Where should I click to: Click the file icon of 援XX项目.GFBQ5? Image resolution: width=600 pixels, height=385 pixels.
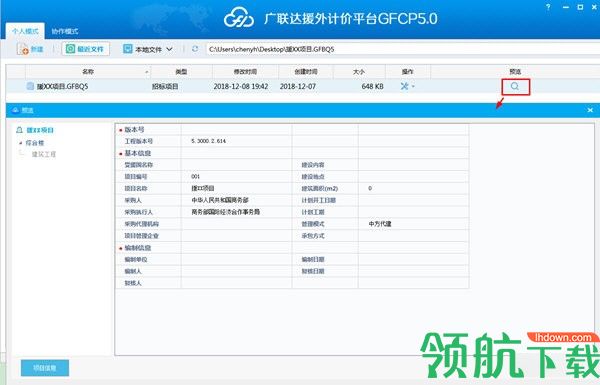point(30,86)
